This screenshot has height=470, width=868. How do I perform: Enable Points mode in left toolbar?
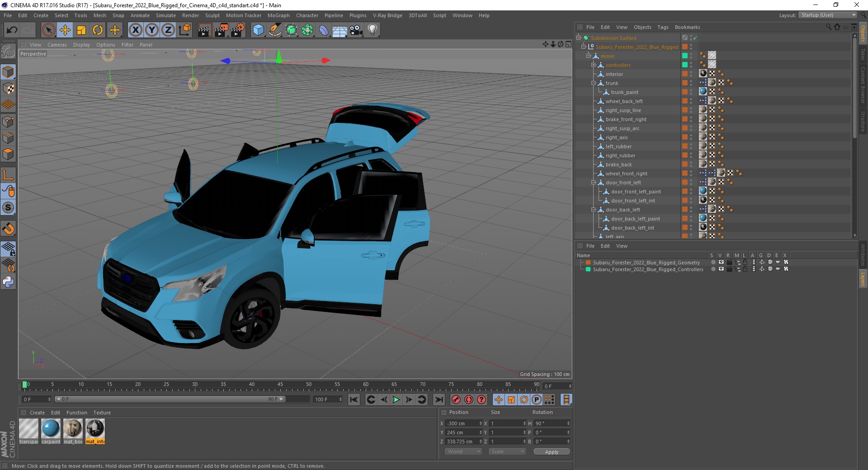[8, 122]
